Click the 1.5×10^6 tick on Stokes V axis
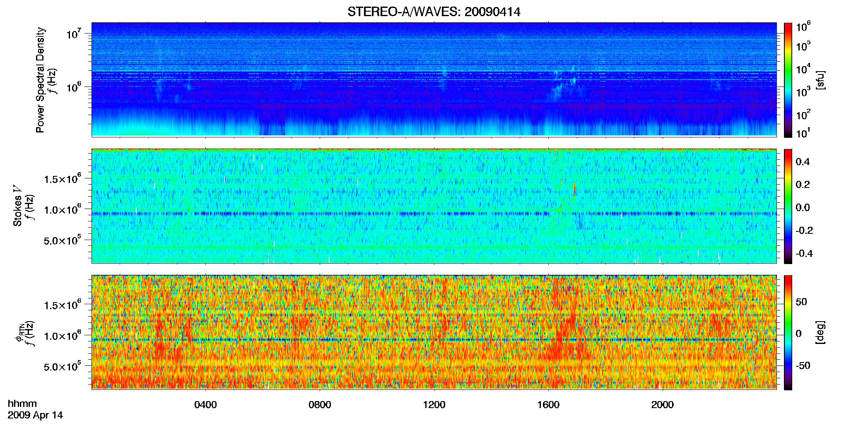 click(63, 179)
